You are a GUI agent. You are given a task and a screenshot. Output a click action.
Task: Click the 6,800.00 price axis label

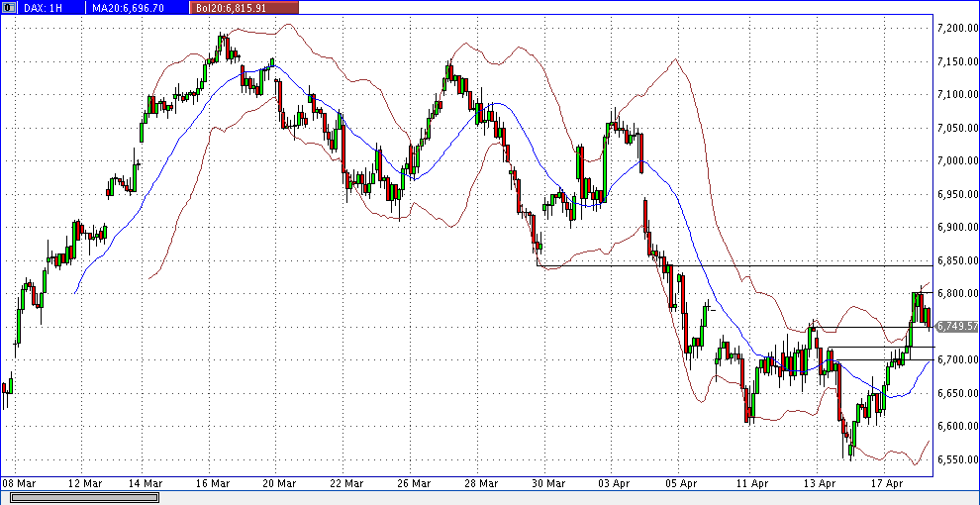point(957,293)
